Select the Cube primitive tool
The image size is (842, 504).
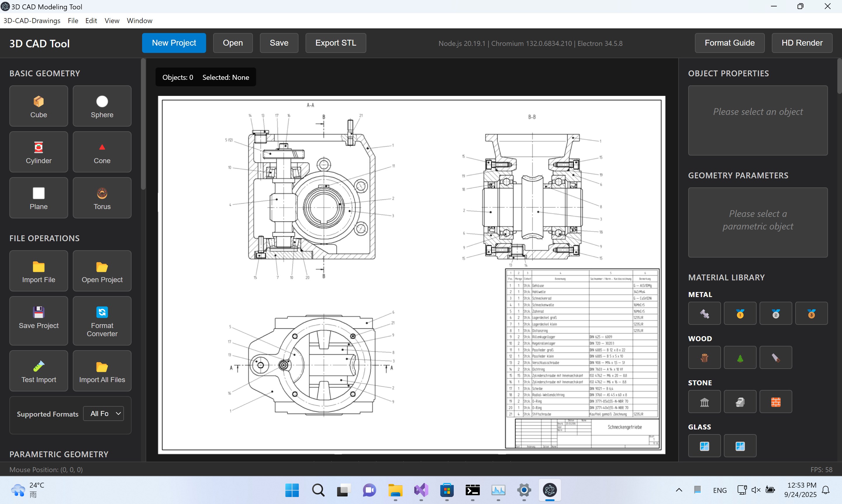tap(38, 106)
